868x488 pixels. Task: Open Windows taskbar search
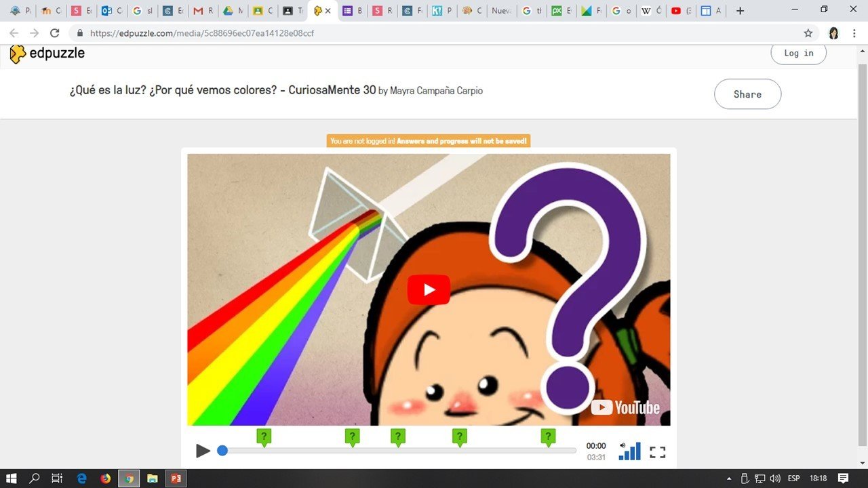pos(35,478)
